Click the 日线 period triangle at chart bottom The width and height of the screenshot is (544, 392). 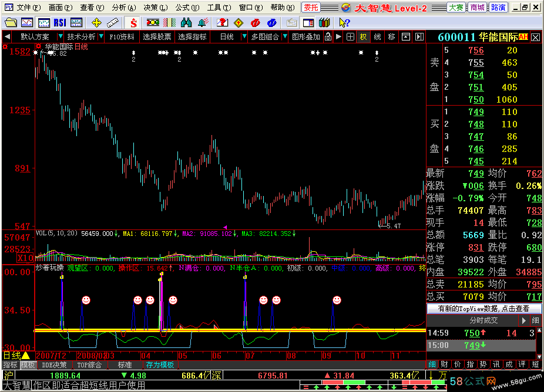[26, 356]
